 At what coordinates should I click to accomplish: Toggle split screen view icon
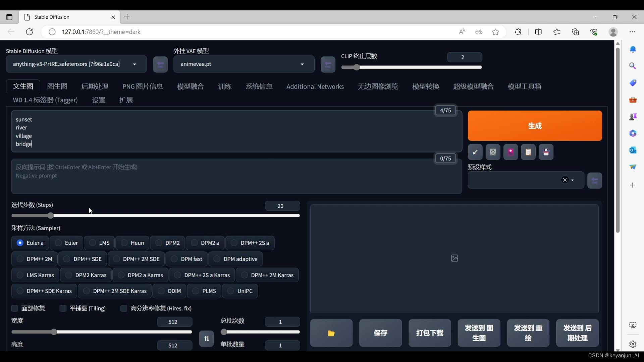tap(538, 32)
